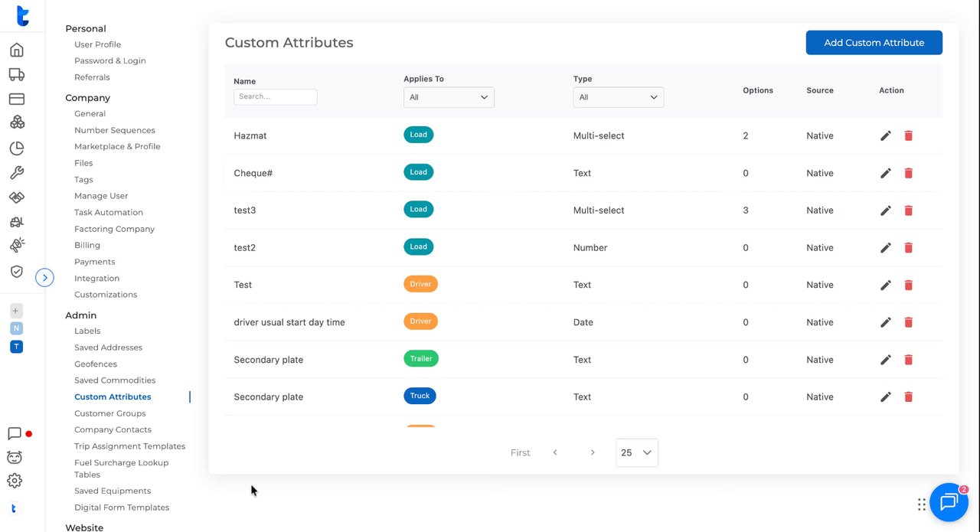The width and height of the screenshot is (980, 532).
Task: Open Integration settings
Action: 96,279
